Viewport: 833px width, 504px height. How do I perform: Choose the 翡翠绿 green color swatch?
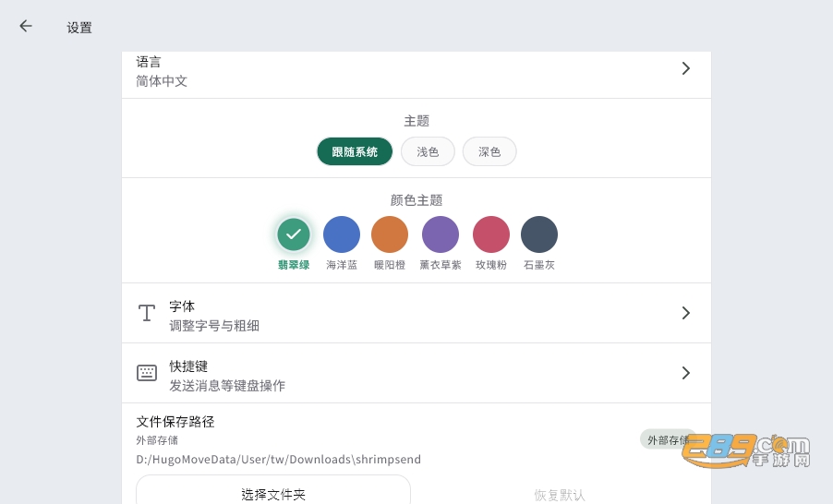294,234
